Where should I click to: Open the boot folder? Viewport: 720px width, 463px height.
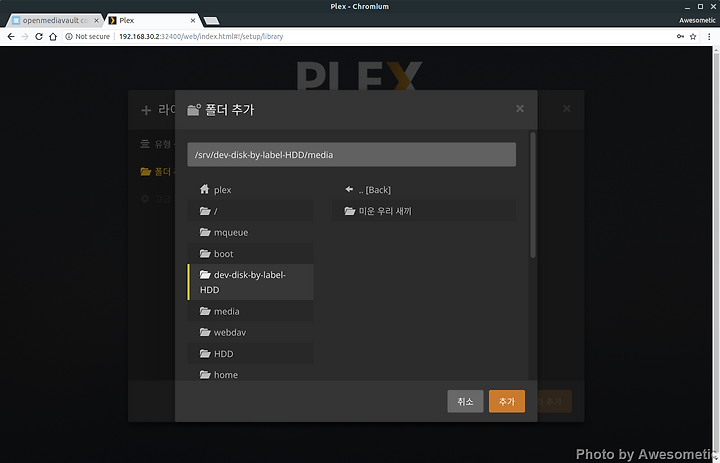[x=250, y=254]
